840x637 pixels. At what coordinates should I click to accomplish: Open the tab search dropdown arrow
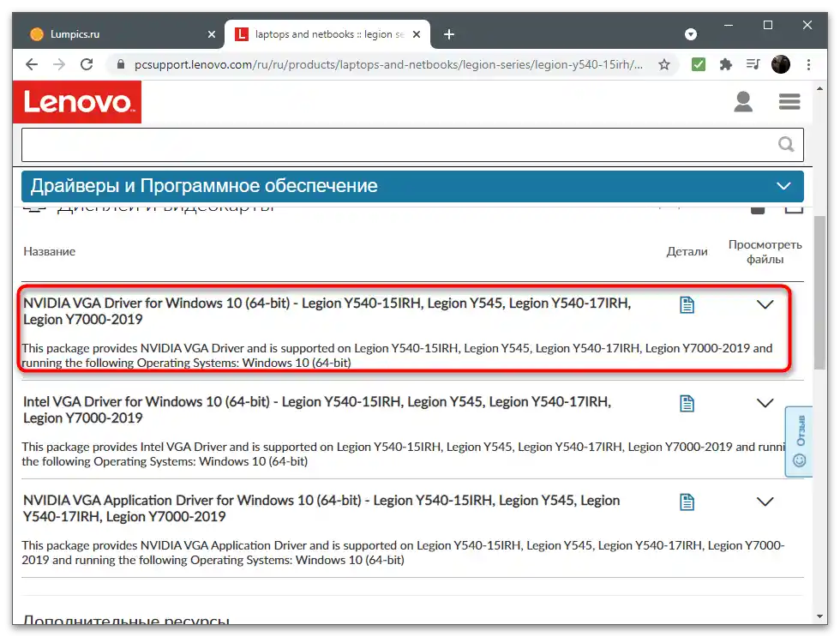pyautogui.click(x=691, y=34)
